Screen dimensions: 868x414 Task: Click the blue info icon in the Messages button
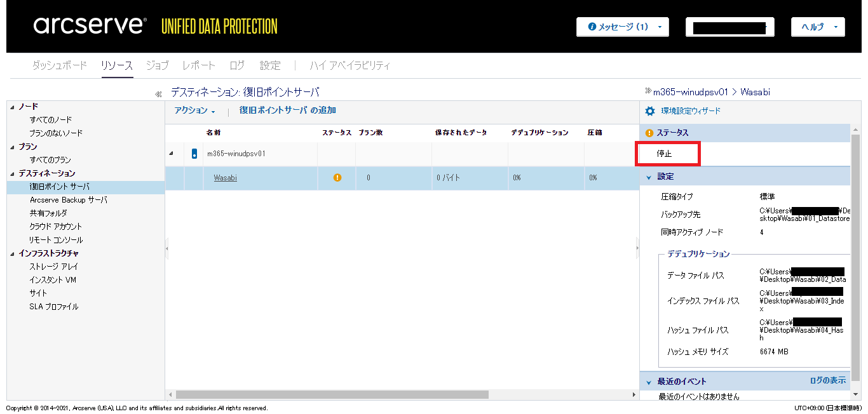click(x=592, y=27)
